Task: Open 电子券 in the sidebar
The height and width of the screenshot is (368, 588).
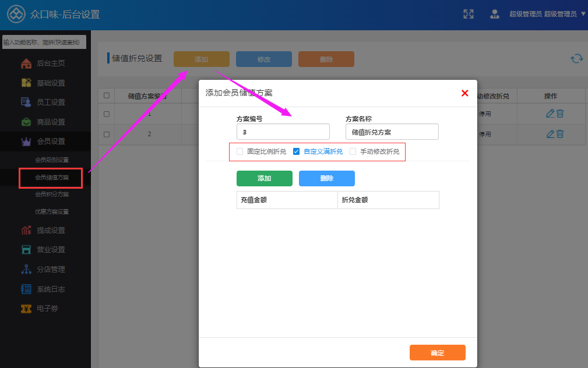Action: coord(47,308)
